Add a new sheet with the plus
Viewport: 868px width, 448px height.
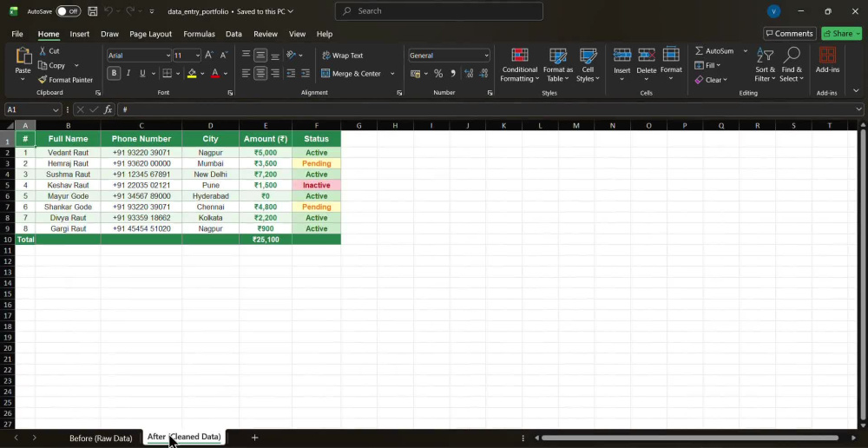tap(254, 438)
